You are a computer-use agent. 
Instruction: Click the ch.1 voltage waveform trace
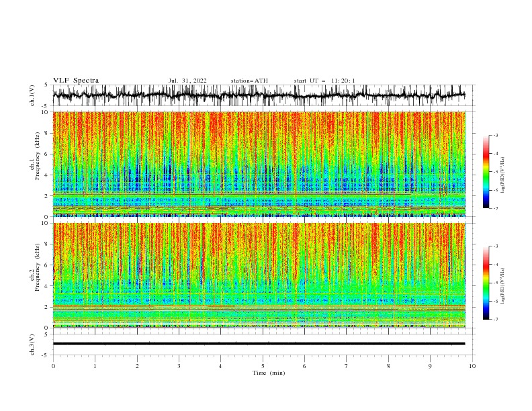[259, 95]
